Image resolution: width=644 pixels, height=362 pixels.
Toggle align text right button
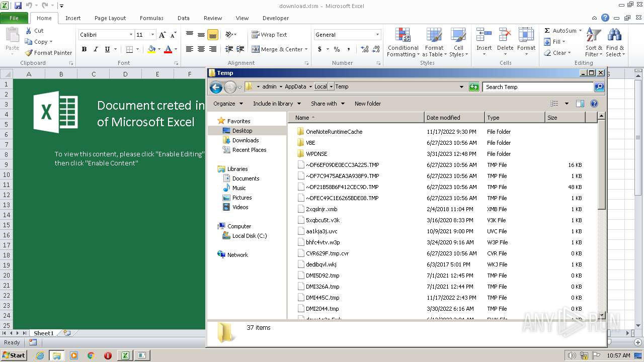coord(213,49)
